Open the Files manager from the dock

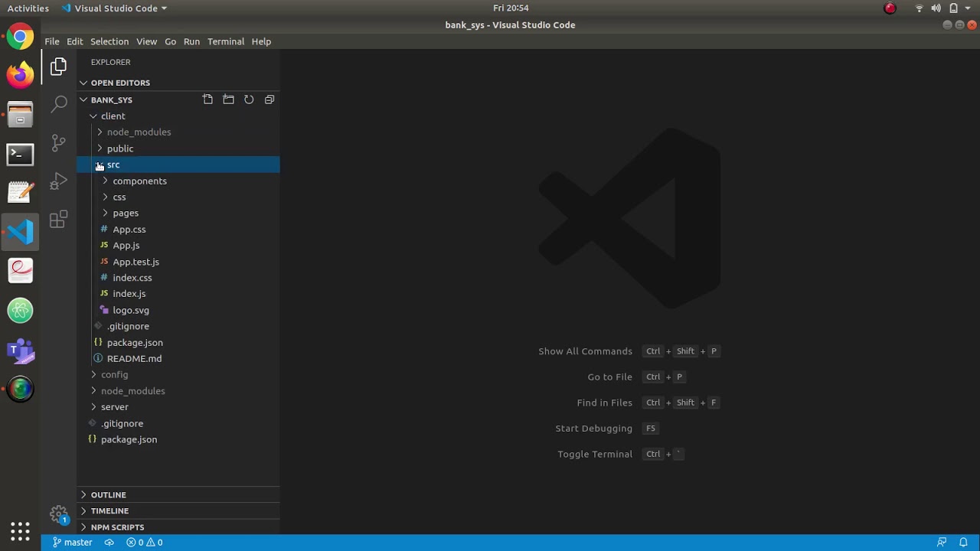tap(21, 115)
